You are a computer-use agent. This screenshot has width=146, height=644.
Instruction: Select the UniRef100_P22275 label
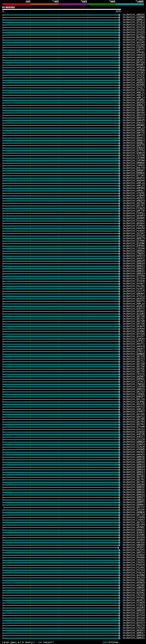[133, 291]
